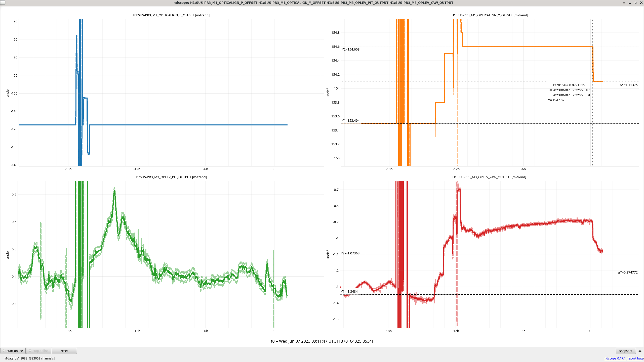
Task: Click the Y1=153.494 cursor label
Action: click(x=350, y=120)
